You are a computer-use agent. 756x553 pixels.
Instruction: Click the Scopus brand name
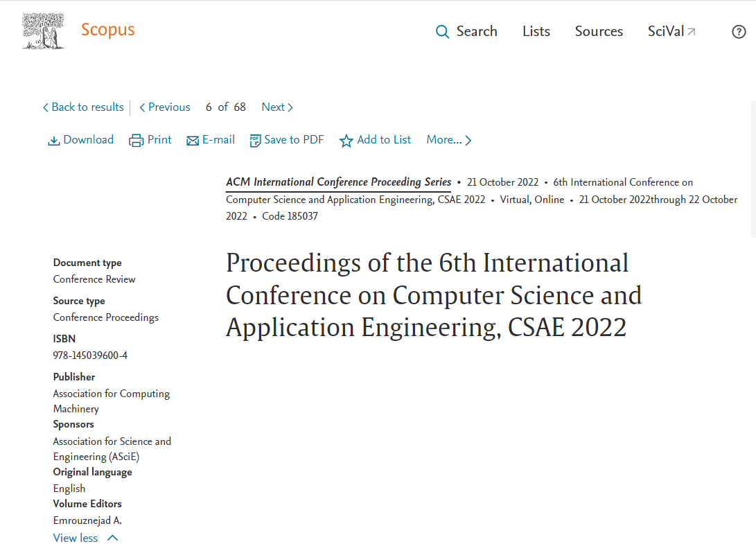point(107,30)
